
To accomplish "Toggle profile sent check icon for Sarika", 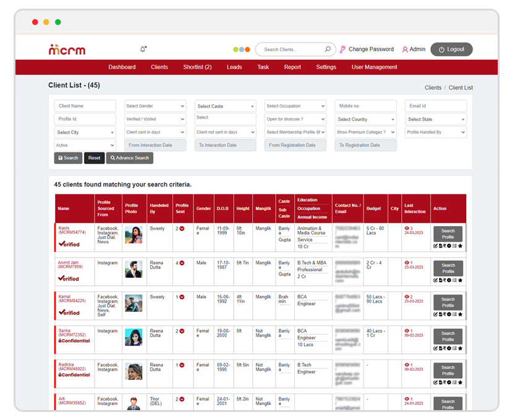I will tap(182, 331).
